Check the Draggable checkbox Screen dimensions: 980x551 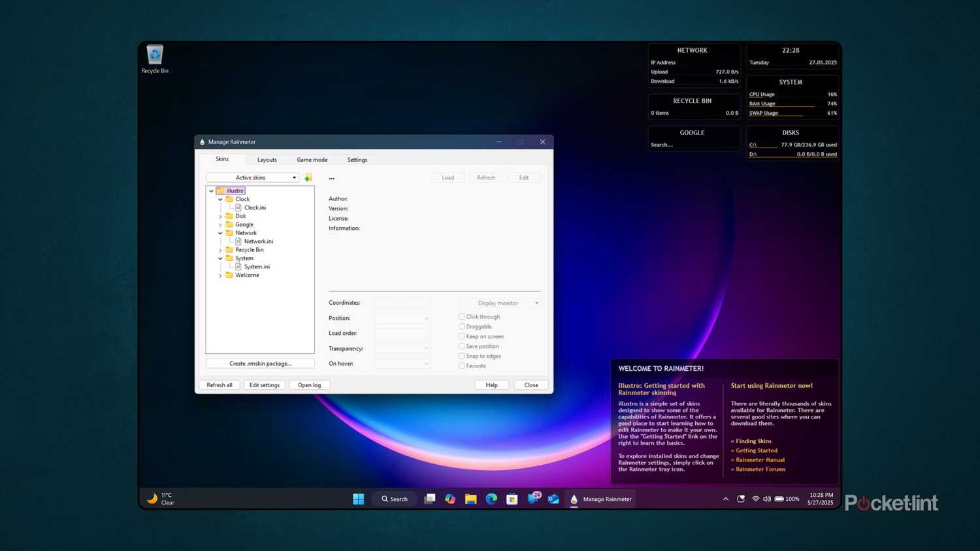coord(462,326)
